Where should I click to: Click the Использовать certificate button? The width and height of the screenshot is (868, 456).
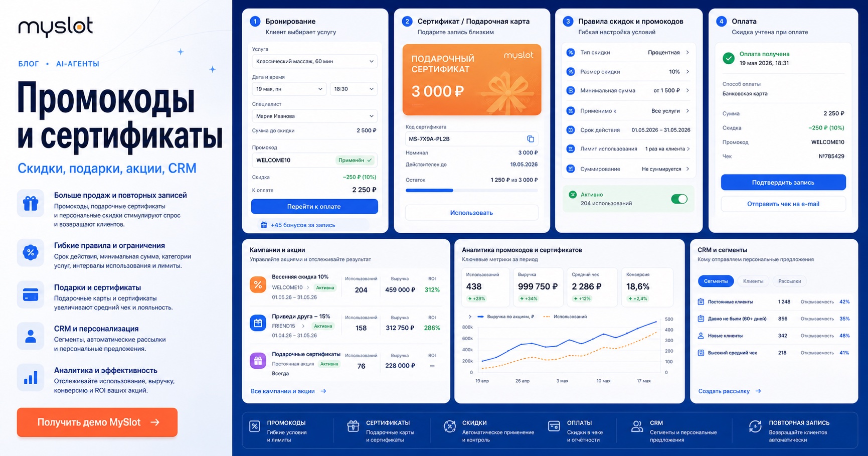click(x=471, y=213)
